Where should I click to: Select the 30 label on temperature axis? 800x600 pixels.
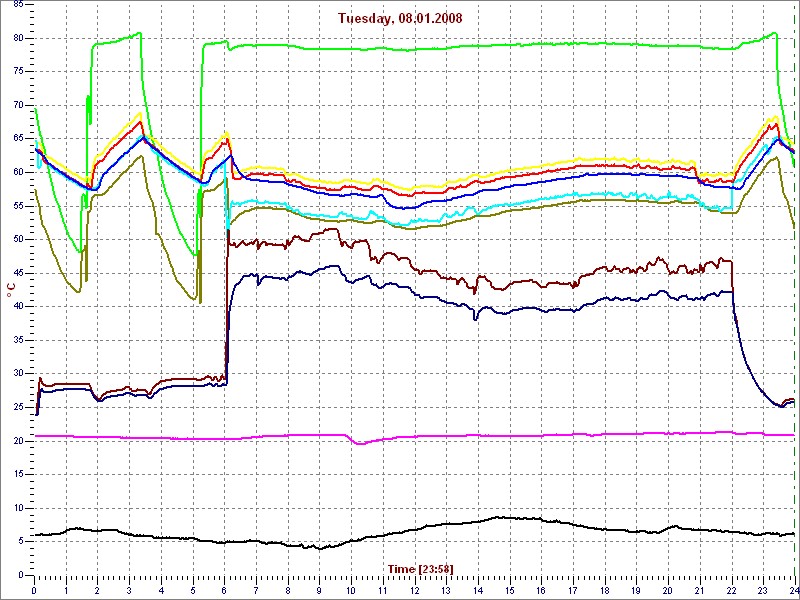[17, 374]
